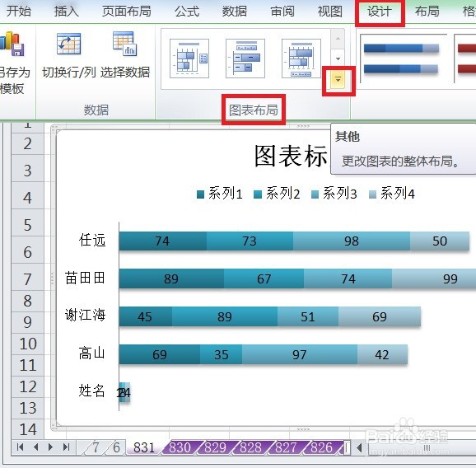Viewport: 476px width, 468px height.
Task: Open the 公式 ribbon tab
Action: pyautogui.click(x=187, y=12)
